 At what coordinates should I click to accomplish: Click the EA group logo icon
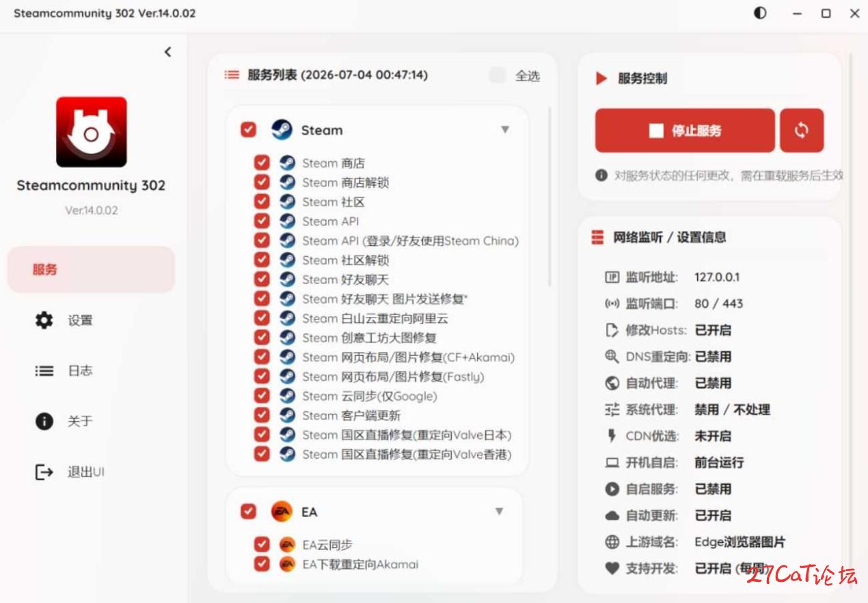(x=282, y=511)
